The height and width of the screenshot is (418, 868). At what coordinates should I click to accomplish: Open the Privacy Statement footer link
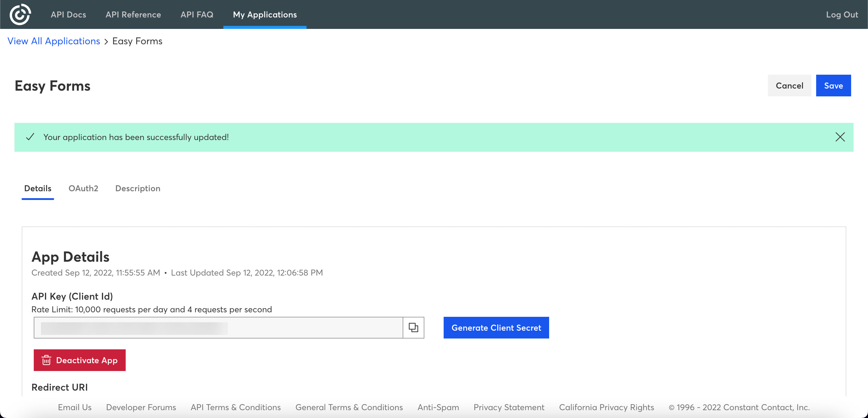pyautogui.click(x=509, y=407)
